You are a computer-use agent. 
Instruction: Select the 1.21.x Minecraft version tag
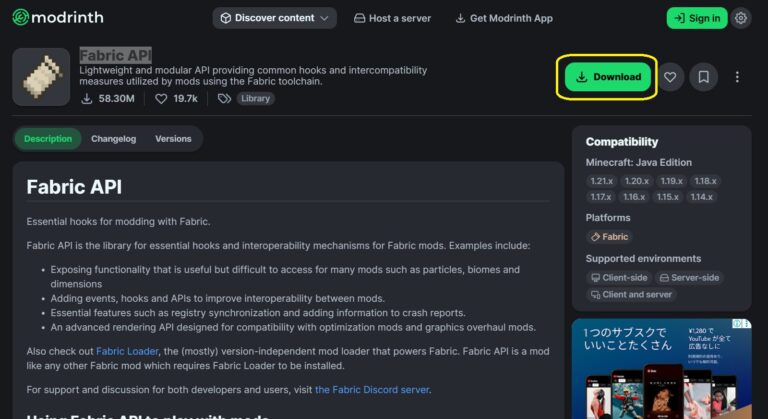[601, 181]
